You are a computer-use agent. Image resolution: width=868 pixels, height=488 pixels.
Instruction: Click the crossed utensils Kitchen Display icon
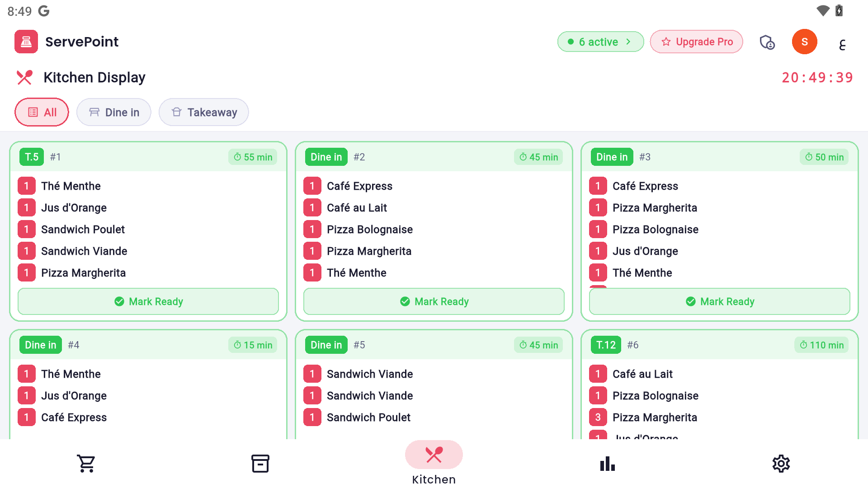click(25, 77)
